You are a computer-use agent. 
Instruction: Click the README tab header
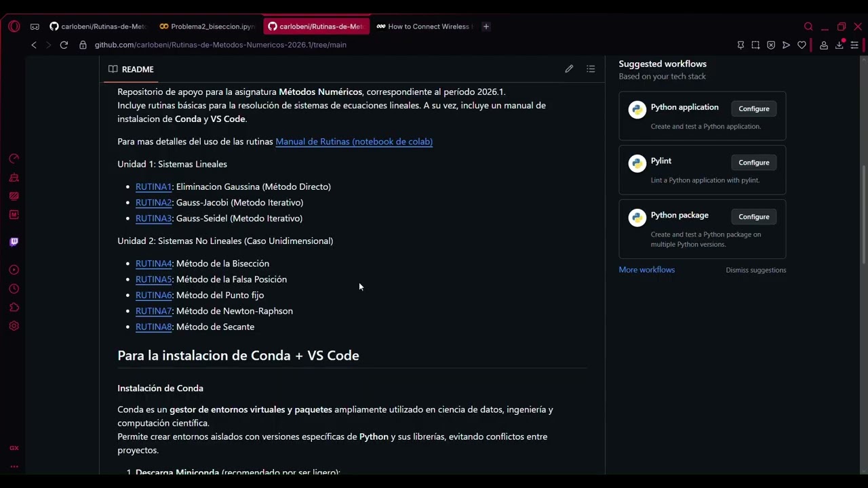[x=132, y=69]
